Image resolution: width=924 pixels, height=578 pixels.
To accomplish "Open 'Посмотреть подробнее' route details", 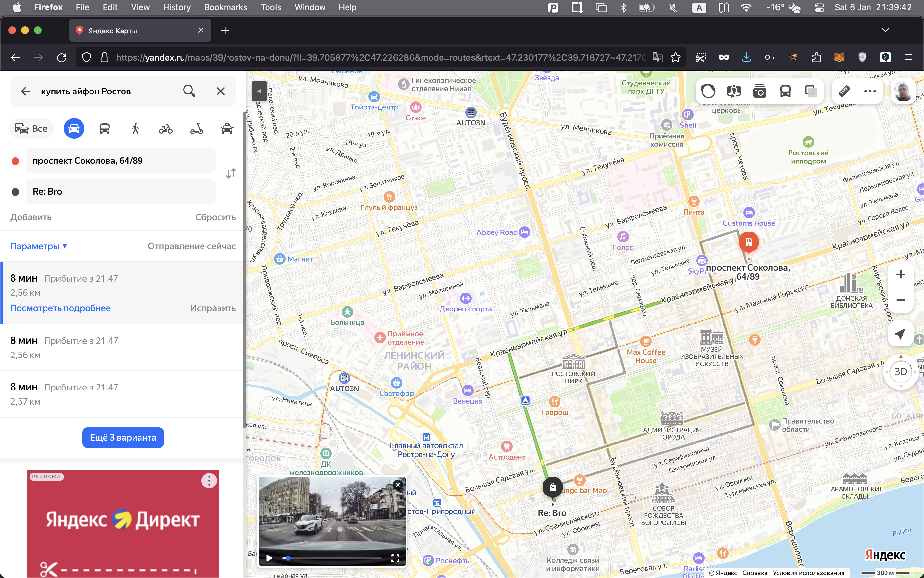I will coord(60,308).
